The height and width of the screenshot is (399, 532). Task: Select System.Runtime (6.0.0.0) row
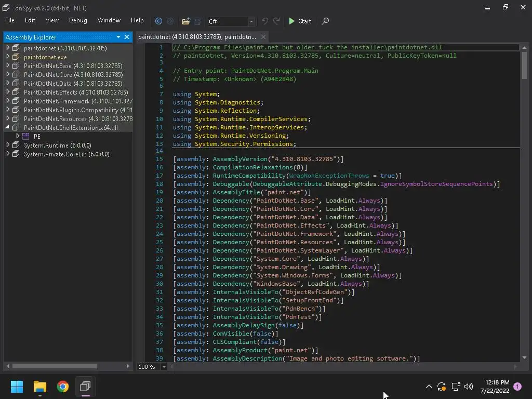[57, 145]
